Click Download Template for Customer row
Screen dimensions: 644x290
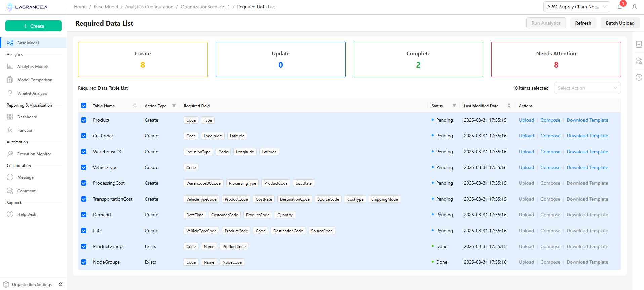(x=587, y=136)
